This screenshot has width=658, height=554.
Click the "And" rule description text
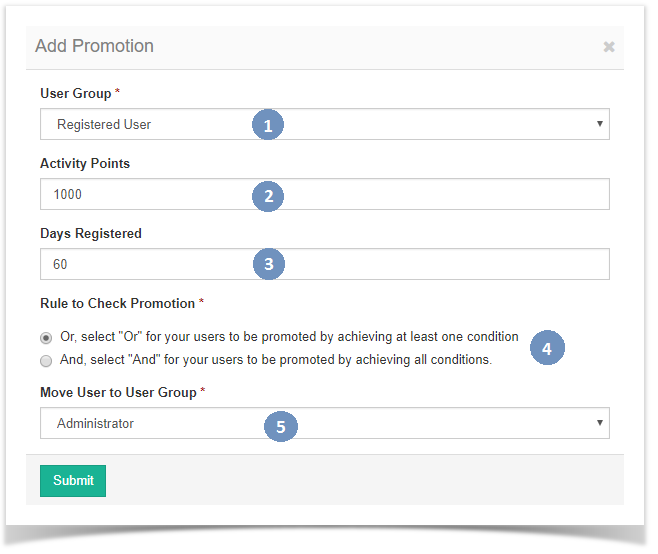click(x=276, y=360)
